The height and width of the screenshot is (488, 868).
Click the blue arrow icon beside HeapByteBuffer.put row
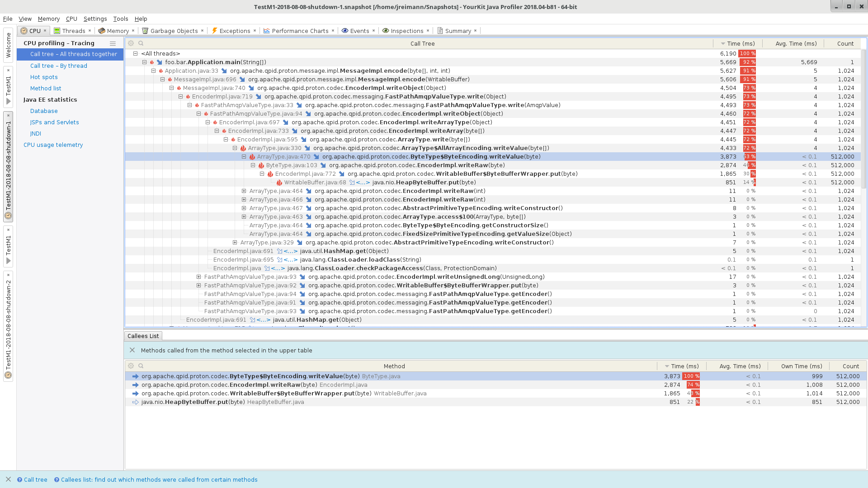coord(135,402)
